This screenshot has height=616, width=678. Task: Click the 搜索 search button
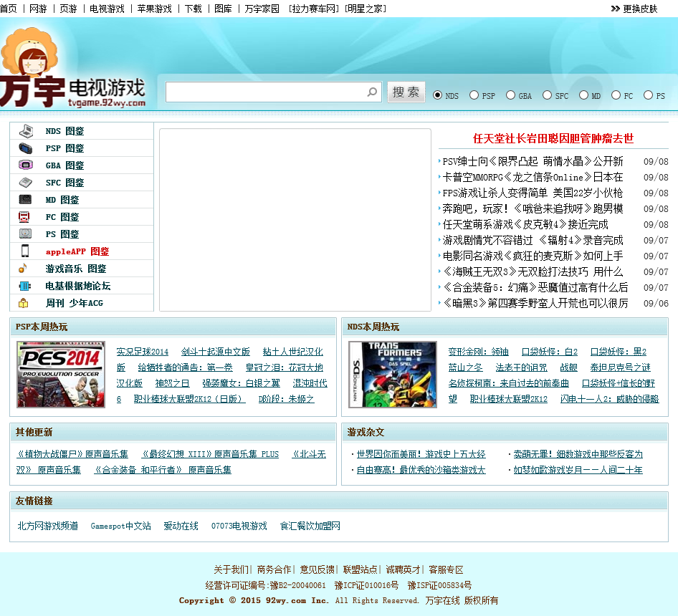[x=406, y=92]
